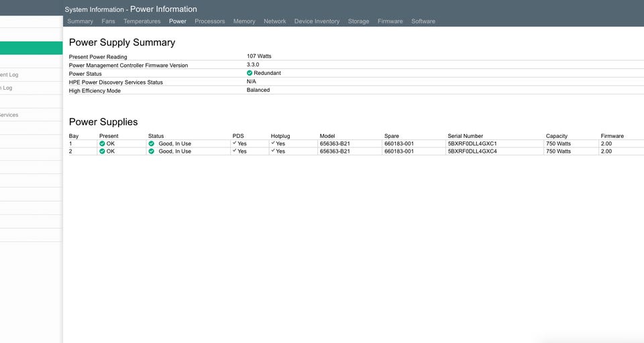
Task: Switch to the Fans tab
Action: point(109,21)
